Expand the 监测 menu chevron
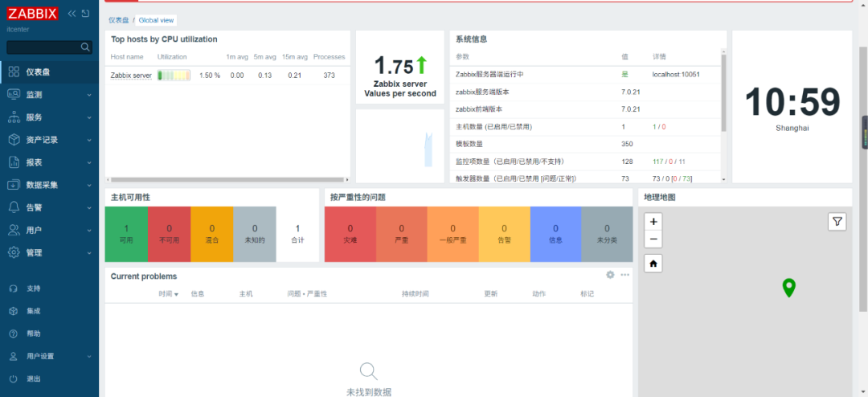Image resolution: width=868 pixels, height=397 pixels. click(89, 96)
